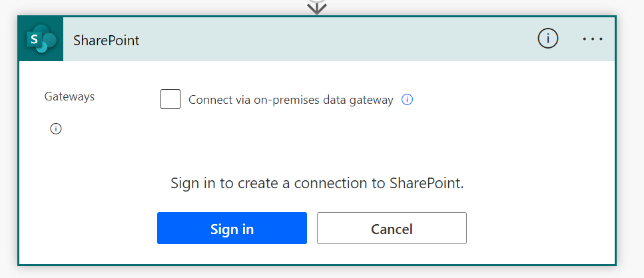This screenshot has width=644, height=278.
Task: Click the Gateways field label
Action: (69, 96)
